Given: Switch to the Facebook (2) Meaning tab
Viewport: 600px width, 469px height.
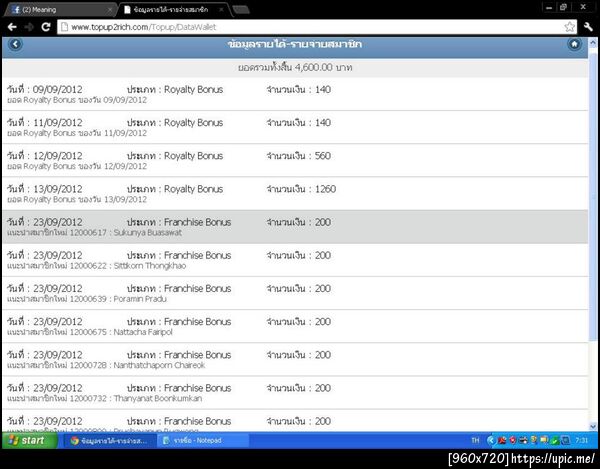Looking at the screenshot, I should tap(59, 10).
